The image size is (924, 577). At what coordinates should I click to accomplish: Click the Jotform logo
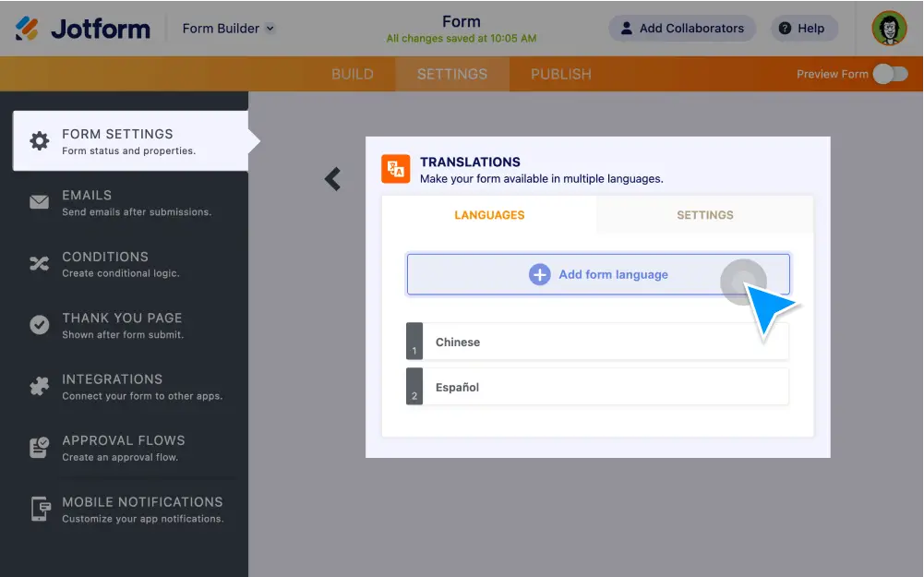click(83, 28)
